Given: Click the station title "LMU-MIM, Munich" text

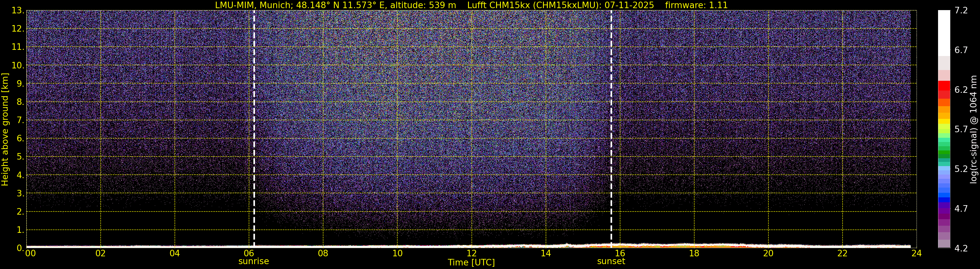Looking at the screenshot, I should coord(254,5).
